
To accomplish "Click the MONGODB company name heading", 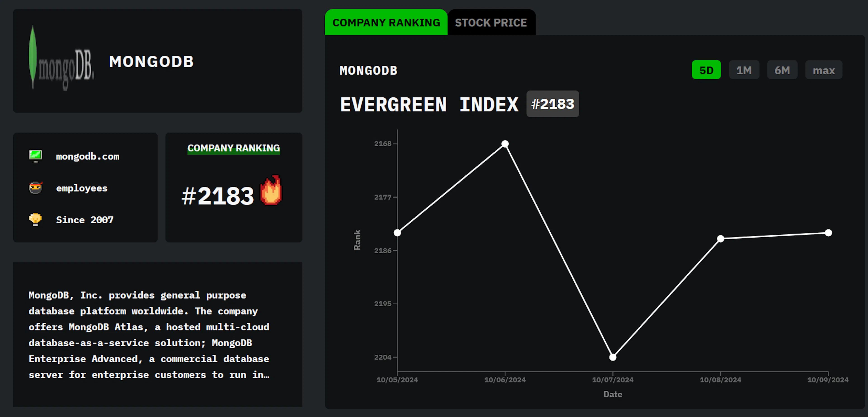I will click(151, 61).
